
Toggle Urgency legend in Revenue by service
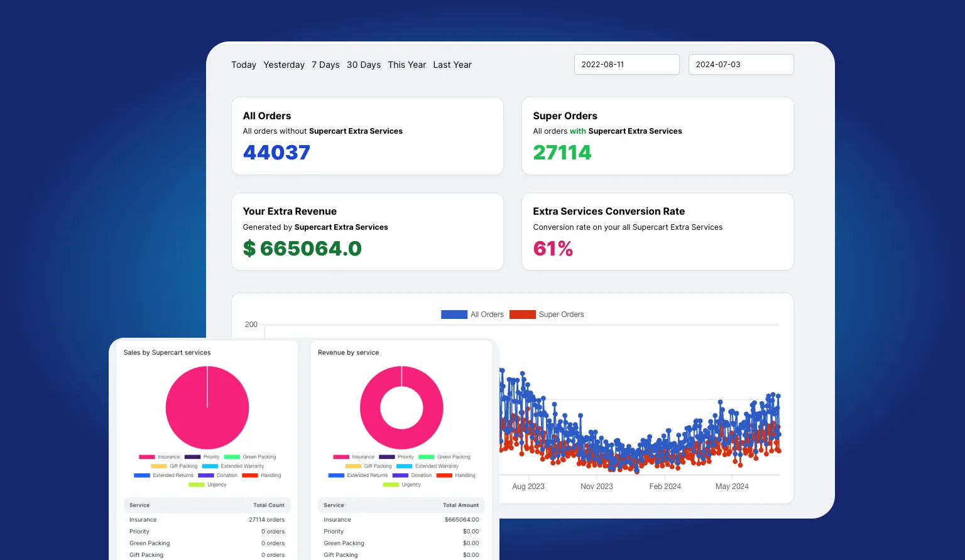(x=402, y=485)
